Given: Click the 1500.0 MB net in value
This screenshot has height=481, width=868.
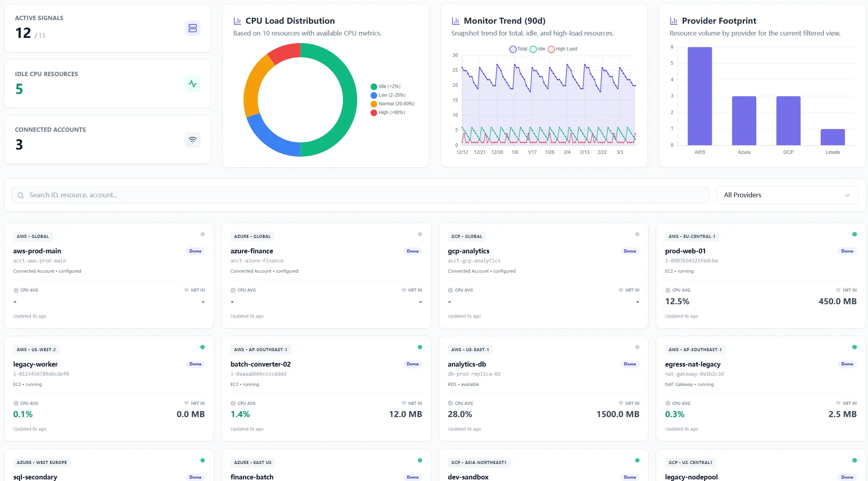Looking at the screenshot, I should point(618,414).
